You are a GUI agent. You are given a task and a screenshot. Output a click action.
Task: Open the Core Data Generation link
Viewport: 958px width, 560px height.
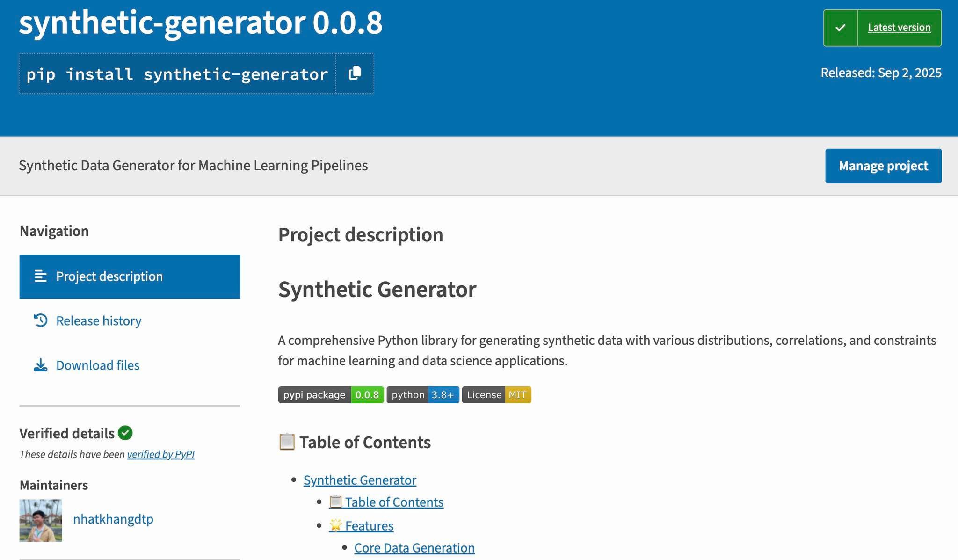(414, 548)
